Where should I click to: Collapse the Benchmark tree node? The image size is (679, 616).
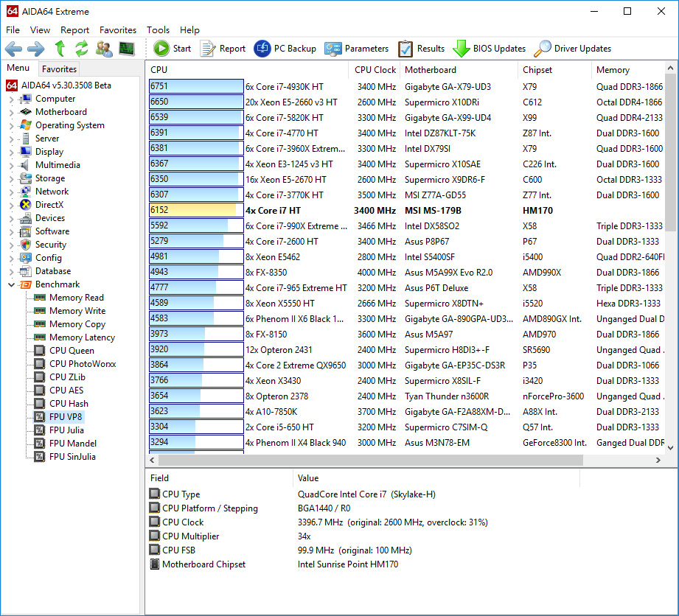point(11,284)
